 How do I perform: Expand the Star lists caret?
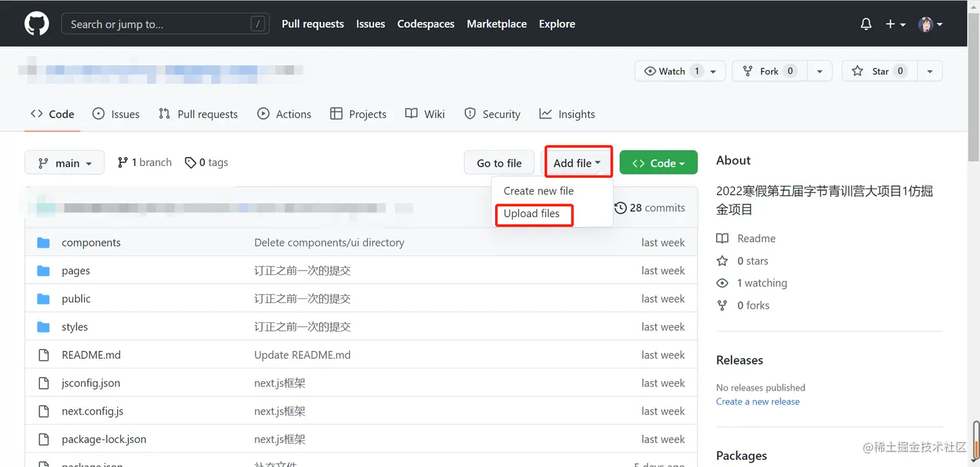(930, 71)
